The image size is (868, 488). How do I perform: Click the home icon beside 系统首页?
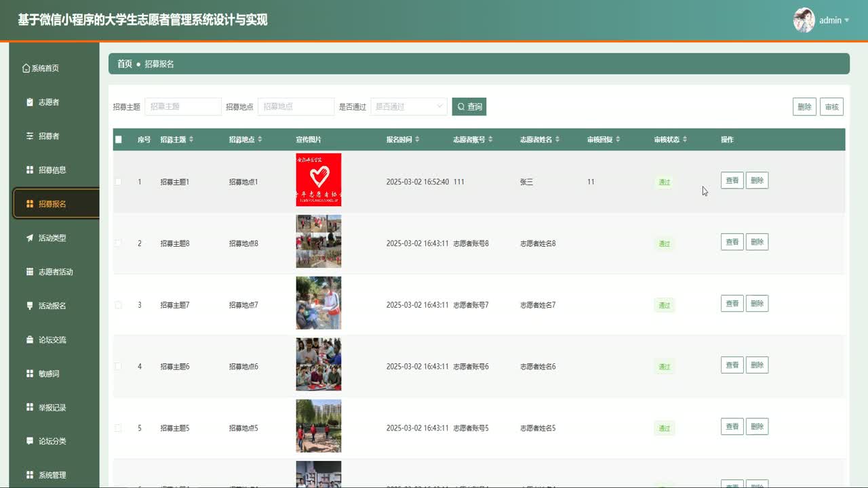(26, 68)
